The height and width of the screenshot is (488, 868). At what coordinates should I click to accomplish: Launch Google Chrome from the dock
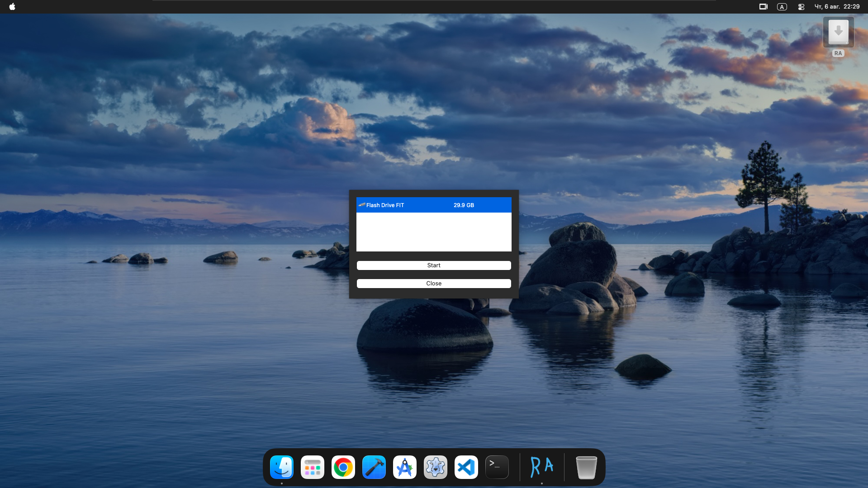click(x=343, y=467)
